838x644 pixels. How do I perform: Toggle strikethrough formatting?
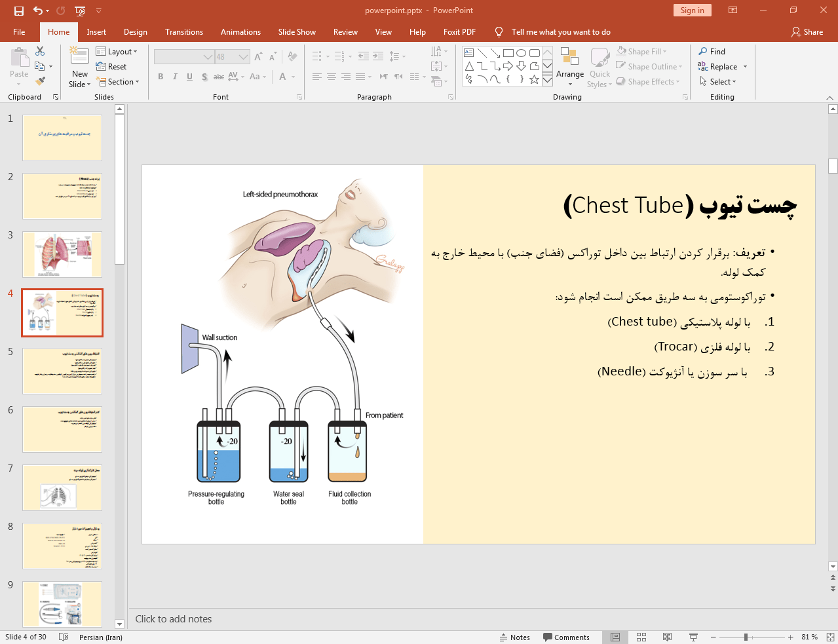219,77
